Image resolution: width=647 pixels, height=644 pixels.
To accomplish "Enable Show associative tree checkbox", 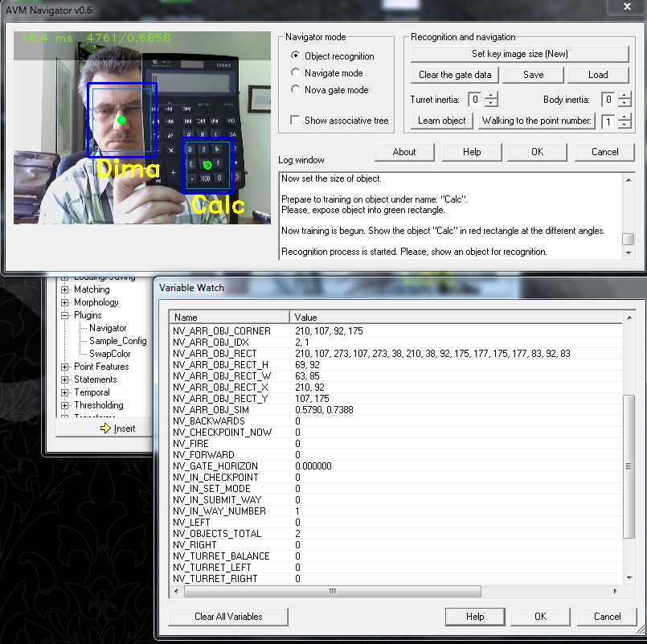I will pyautogui.click(x=295, y=121).
